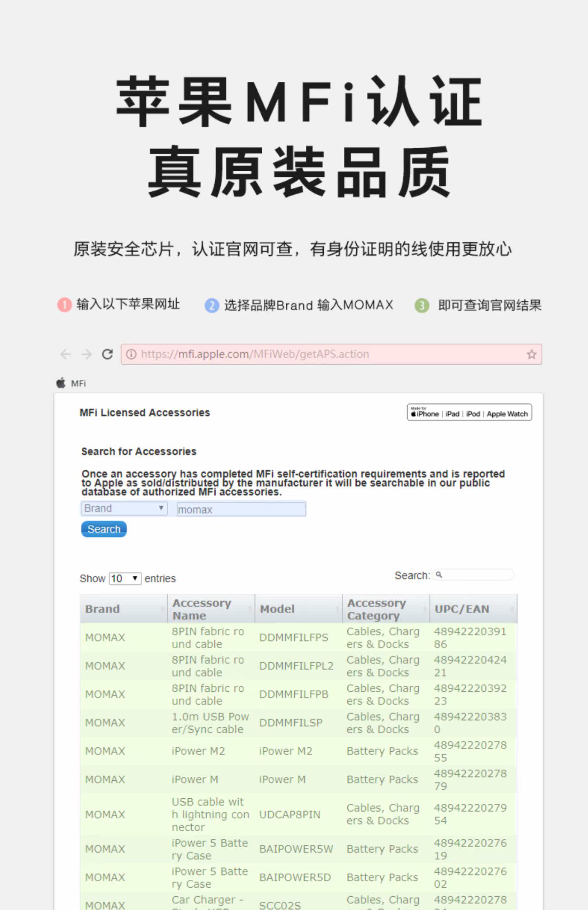
Task: Click the MFi Licensed Accessories heading
Action: 145,412
